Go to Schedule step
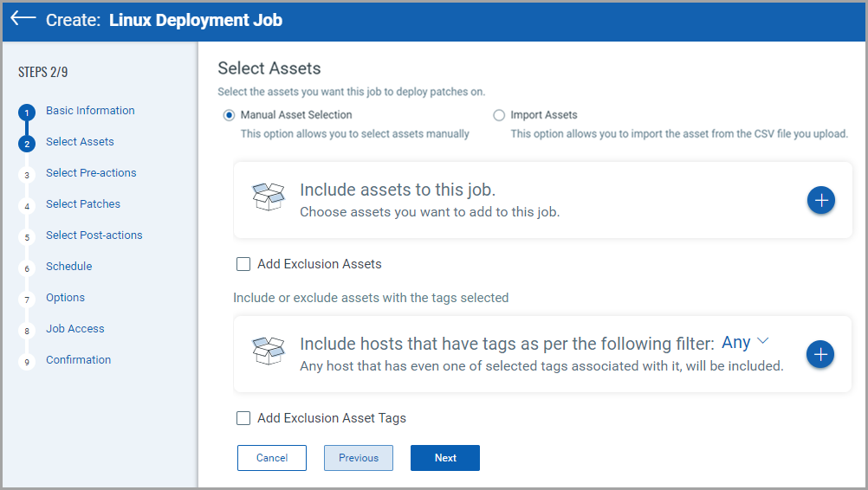Screen dimensions: 868x490 click(x=68, y=266)
